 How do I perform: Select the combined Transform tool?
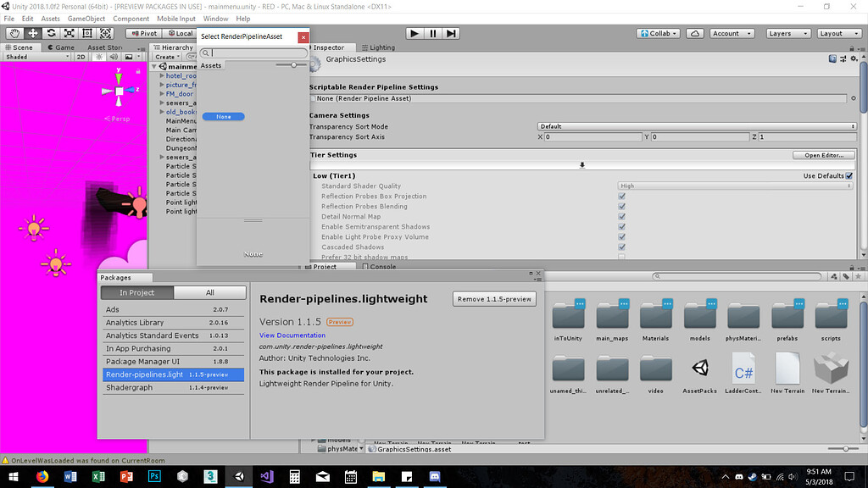[105, 33]
